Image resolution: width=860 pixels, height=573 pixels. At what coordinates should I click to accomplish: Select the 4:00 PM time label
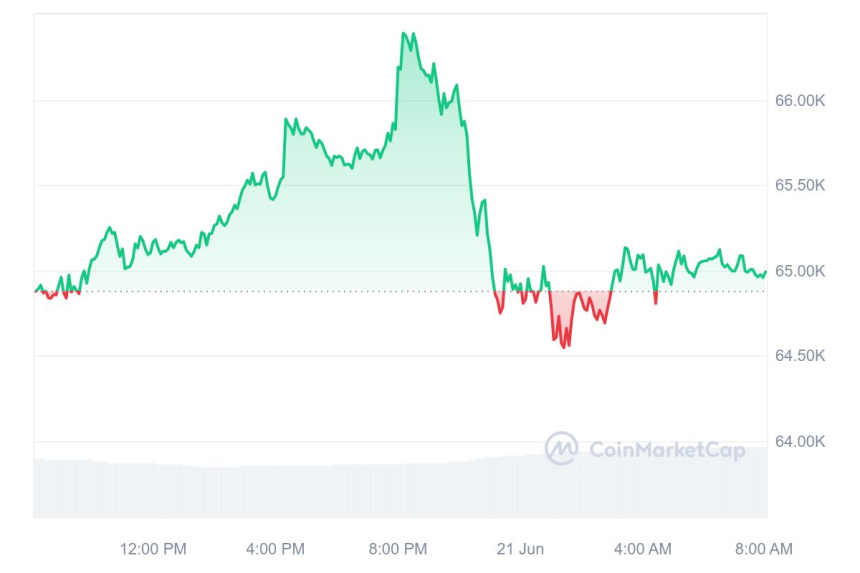click(x=275, y=548)
